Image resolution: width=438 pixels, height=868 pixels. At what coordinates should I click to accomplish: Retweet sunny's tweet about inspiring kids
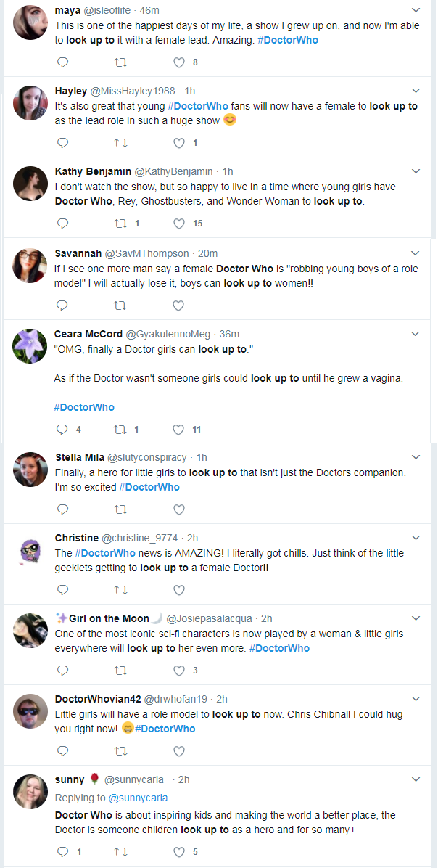tap(120, 852)
